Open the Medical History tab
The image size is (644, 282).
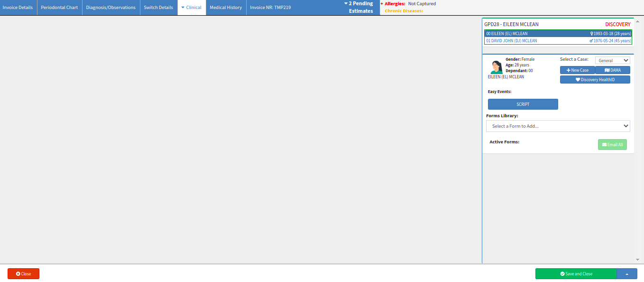pyautogui.click(x=226, y=8)
